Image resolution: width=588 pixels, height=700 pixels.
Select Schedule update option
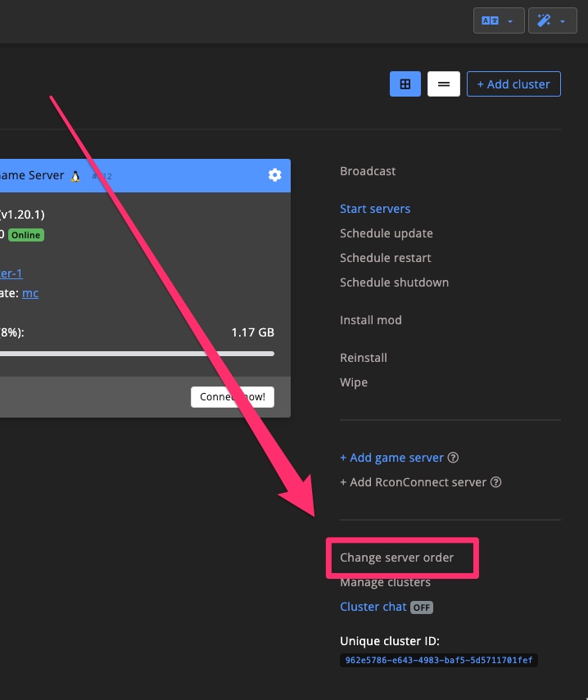[387, 233]
